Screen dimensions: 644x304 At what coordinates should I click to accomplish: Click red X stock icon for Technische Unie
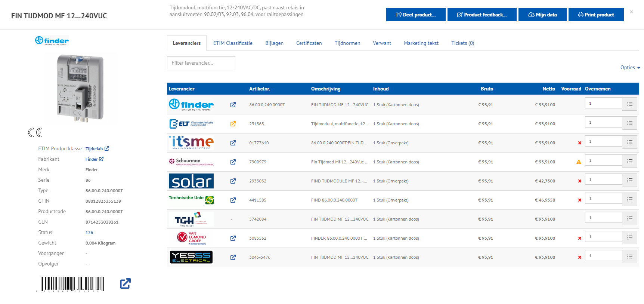(x=579, y=200)
